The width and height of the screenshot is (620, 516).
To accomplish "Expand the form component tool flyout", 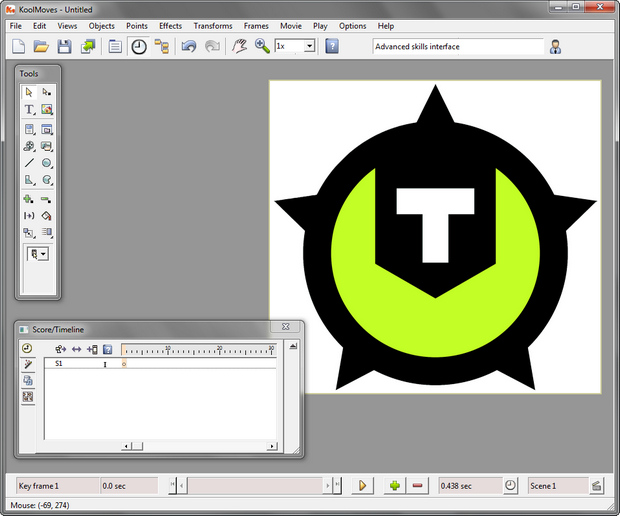I will tap(29, 129).
